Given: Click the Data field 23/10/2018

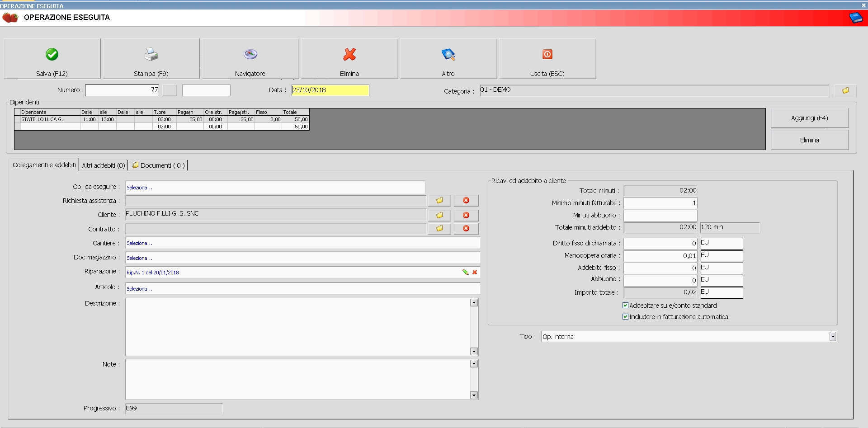Looking at the screenshot, I should pyautogui.click(x=330, y=90).
